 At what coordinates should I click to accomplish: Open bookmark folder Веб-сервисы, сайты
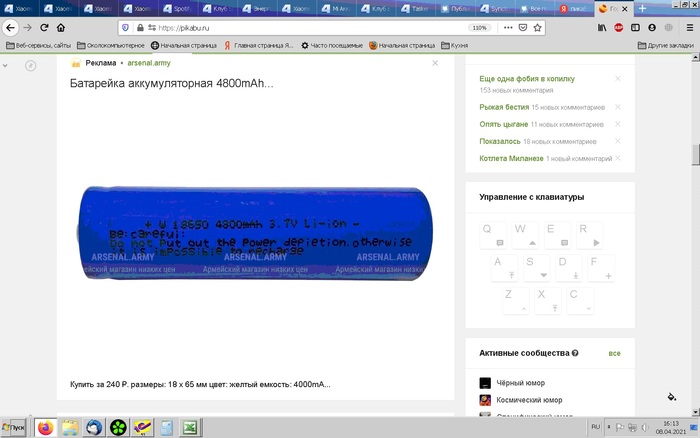pos(38,45)
